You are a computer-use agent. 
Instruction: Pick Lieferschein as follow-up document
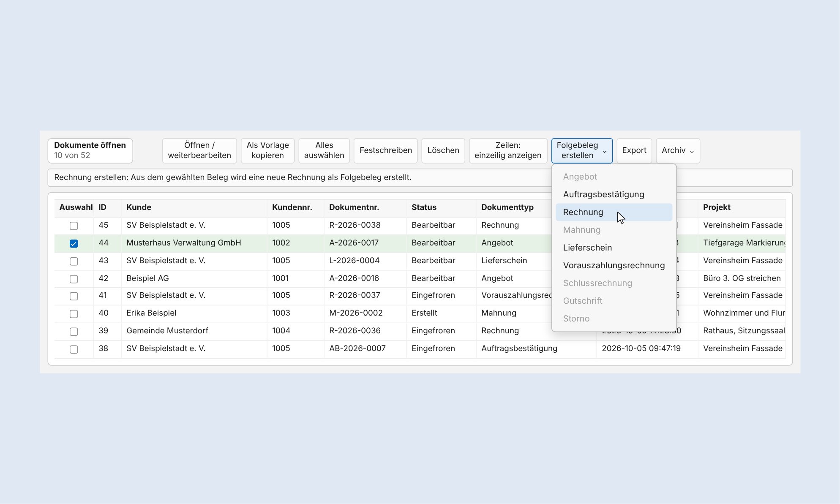click(614, 248)
